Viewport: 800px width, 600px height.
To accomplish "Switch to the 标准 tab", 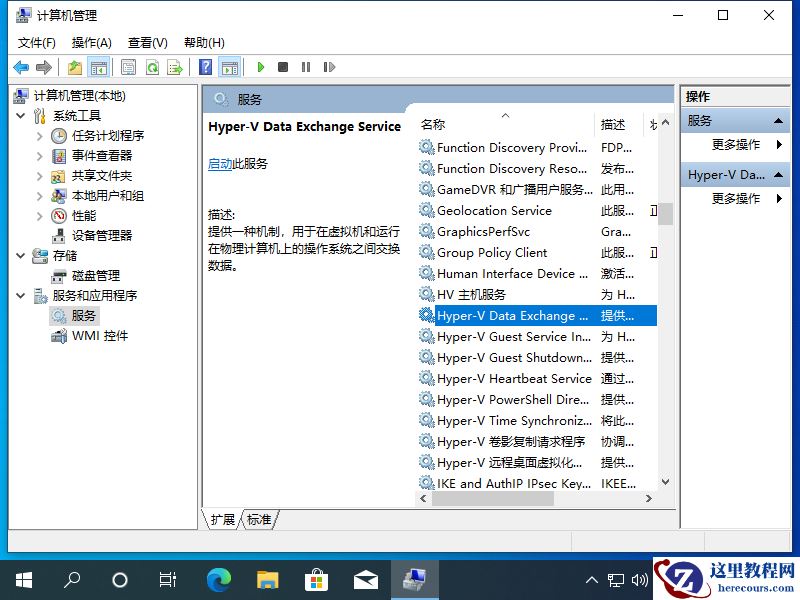I will [x=258, y=519].
